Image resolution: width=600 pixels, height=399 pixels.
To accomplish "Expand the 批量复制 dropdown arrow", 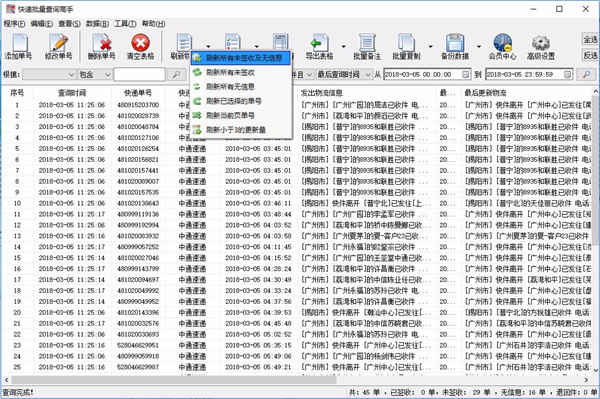I will click(x=430, y=47).
